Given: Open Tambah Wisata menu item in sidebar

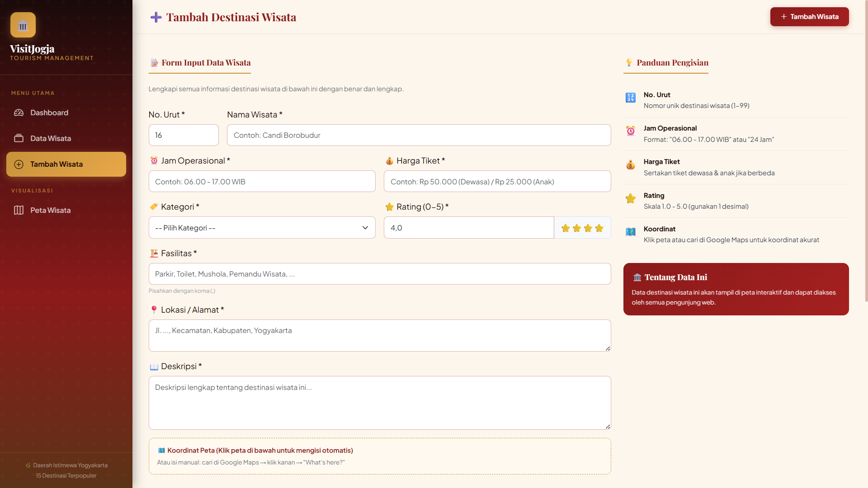Looking at the screenshot, I should (66, 164).
